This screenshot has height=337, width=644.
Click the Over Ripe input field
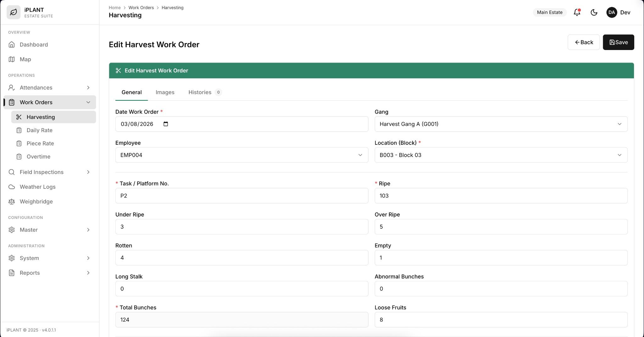(x=501, y=227)
